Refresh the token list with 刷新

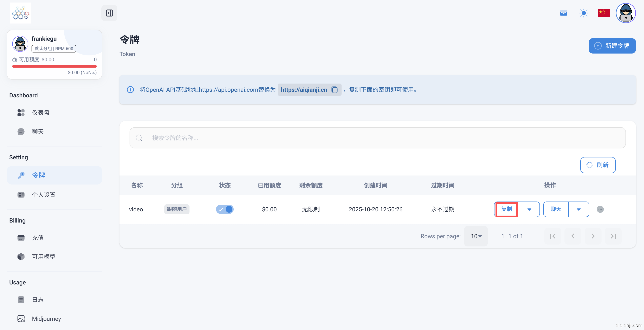click(598, 165)
